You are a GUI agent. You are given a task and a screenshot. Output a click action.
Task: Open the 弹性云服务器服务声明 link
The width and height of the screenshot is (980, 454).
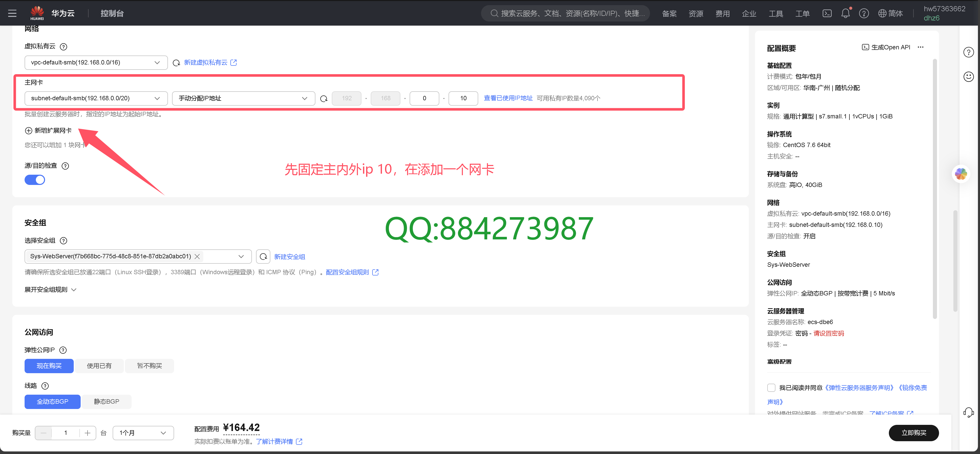click(859, 387)
